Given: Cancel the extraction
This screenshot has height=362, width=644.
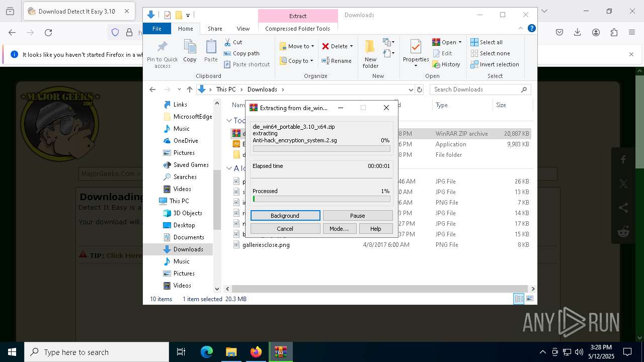Looking at the screenshot, I should click(285, 228).
